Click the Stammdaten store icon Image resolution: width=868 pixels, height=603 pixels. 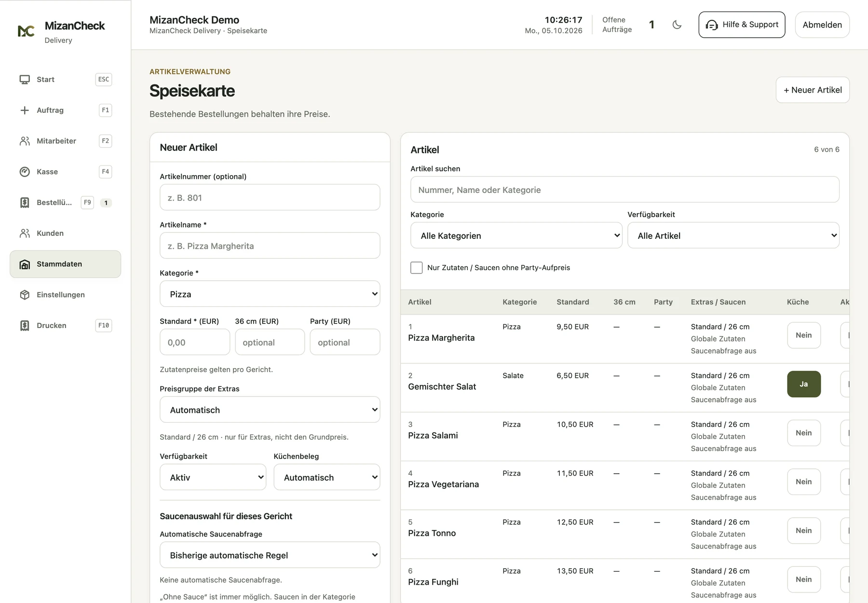point(25,264)
